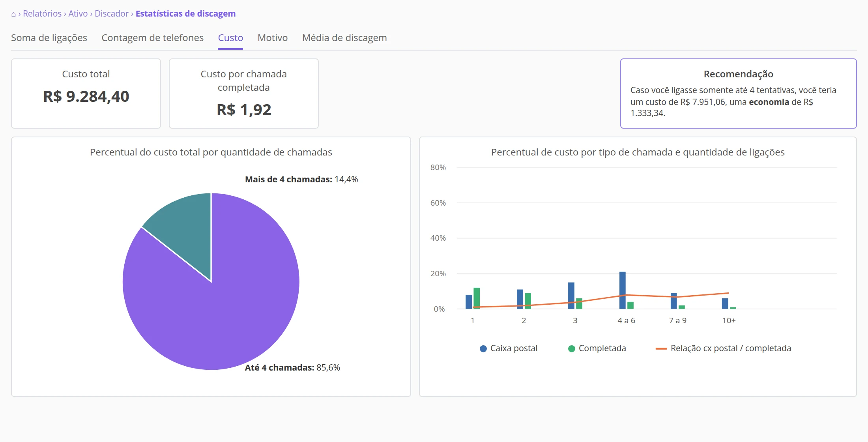Click Completada bar for category 1
Image resolution: width=868 pixels, height=442 pixels.
(x=477, y=298)
